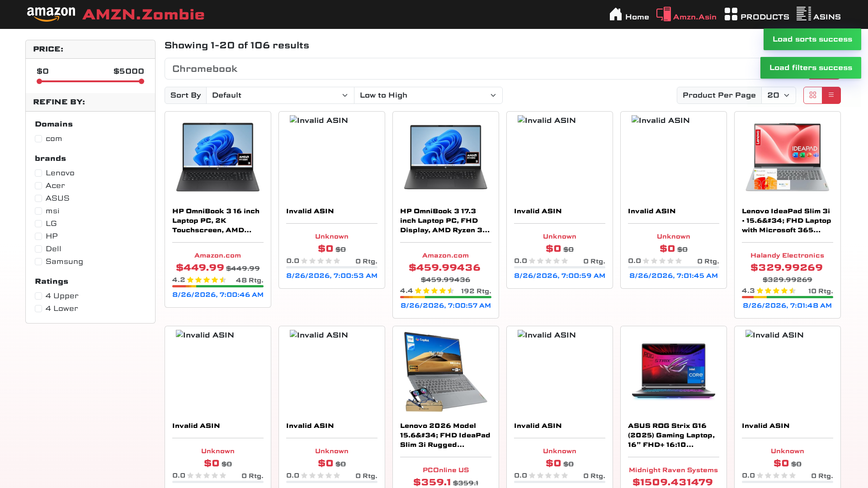Viewport: 868px width, 488px height.
Task: Click the 192 Rtg. rating count
Action: coord(476,291)
